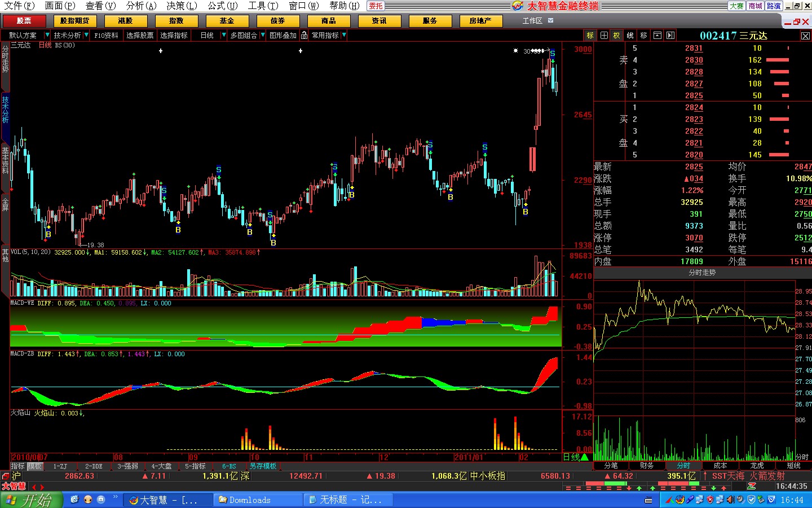Select the 1-ZJ indicator template tab
This screenshot has width=812, height=508.
click(60, 466)
